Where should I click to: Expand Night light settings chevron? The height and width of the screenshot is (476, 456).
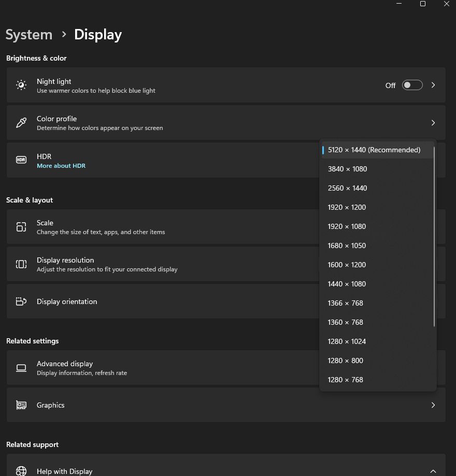[x=433, y=85]
